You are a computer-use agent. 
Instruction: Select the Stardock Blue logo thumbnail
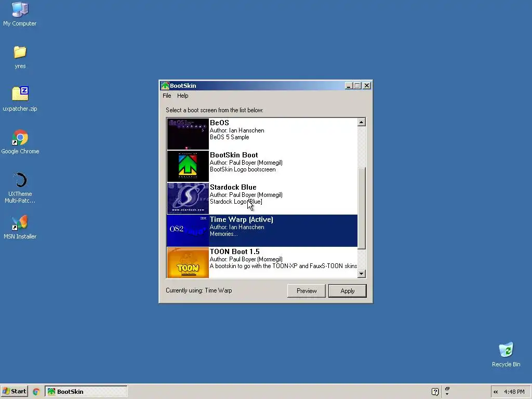click(x=188, y=198)
